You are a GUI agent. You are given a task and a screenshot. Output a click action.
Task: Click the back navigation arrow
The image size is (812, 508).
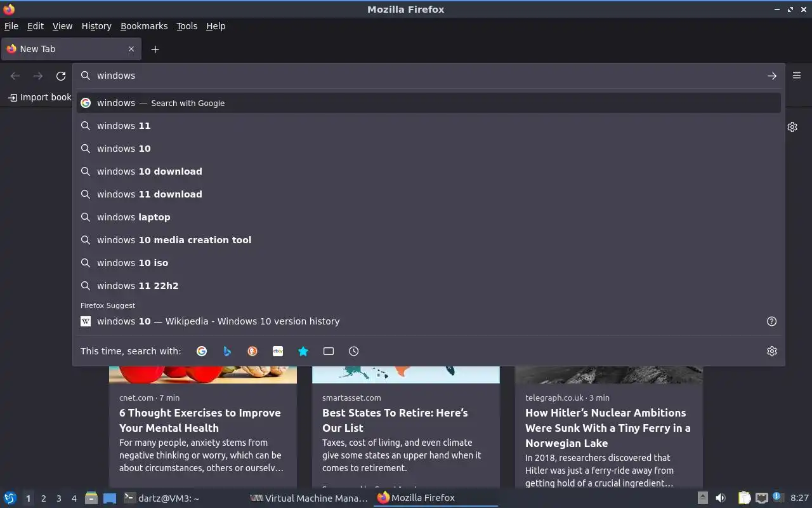point(15,76)
